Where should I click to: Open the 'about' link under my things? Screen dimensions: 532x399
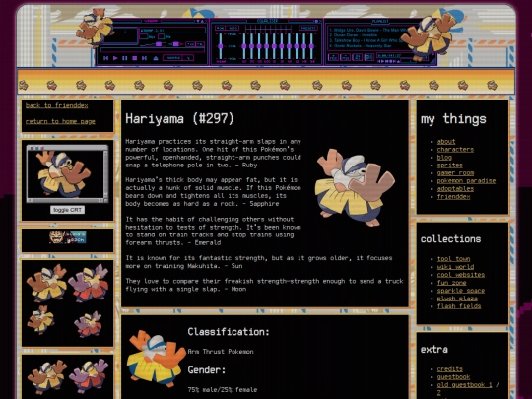point(446,142)
